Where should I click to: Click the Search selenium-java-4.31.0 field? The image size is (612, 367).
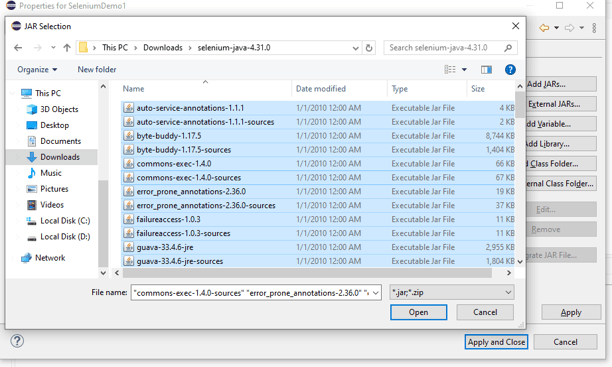451,48
